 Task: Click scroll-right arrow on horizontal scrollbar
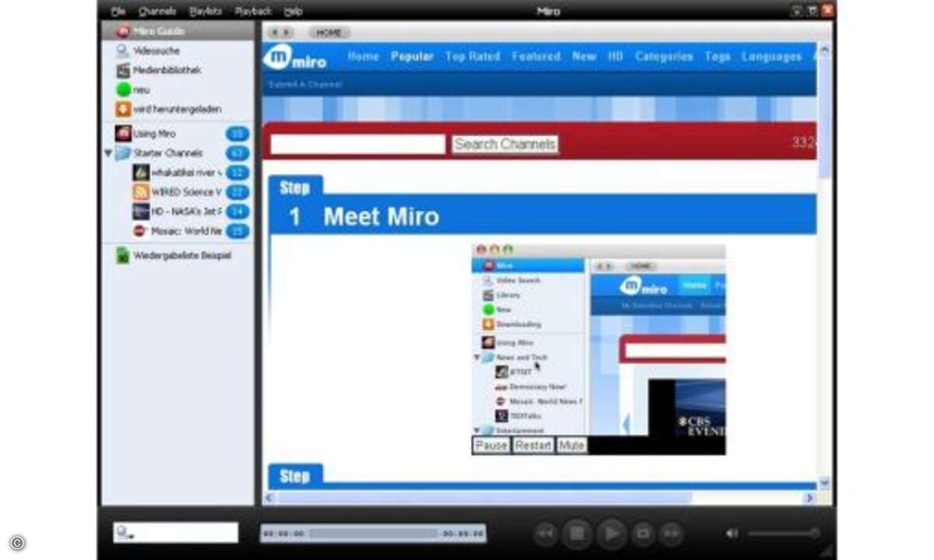pos(809,497)
